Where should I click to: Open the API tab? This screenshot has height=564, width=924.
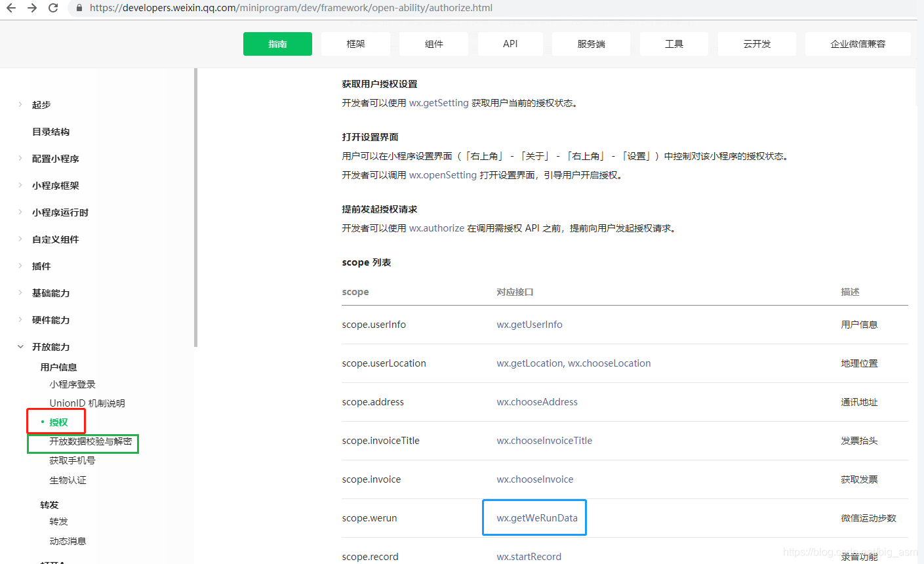coord(510,44)
